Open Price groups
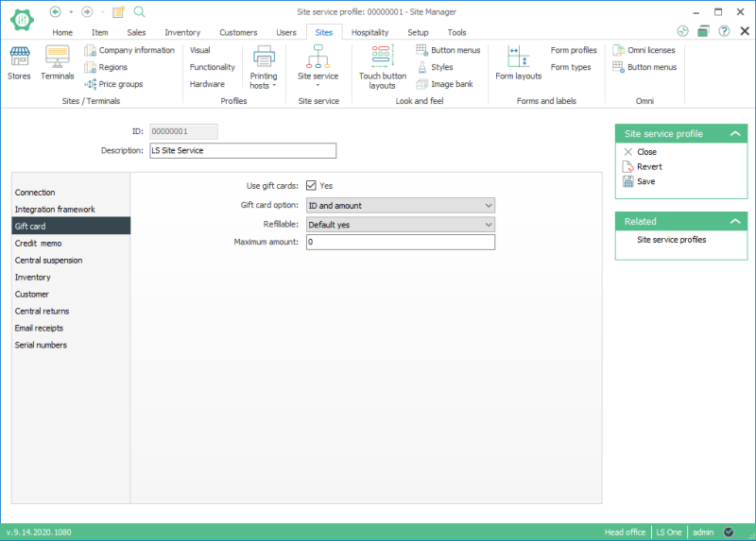 113,84
